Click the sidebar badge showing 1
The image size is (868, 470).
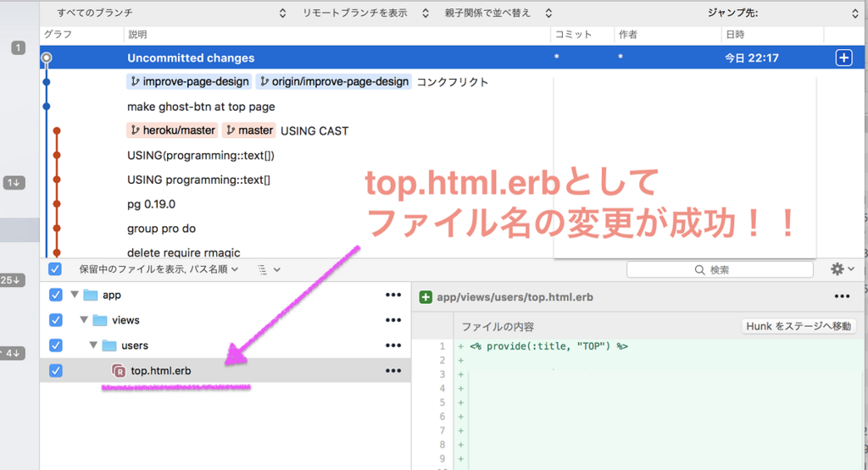19,47
